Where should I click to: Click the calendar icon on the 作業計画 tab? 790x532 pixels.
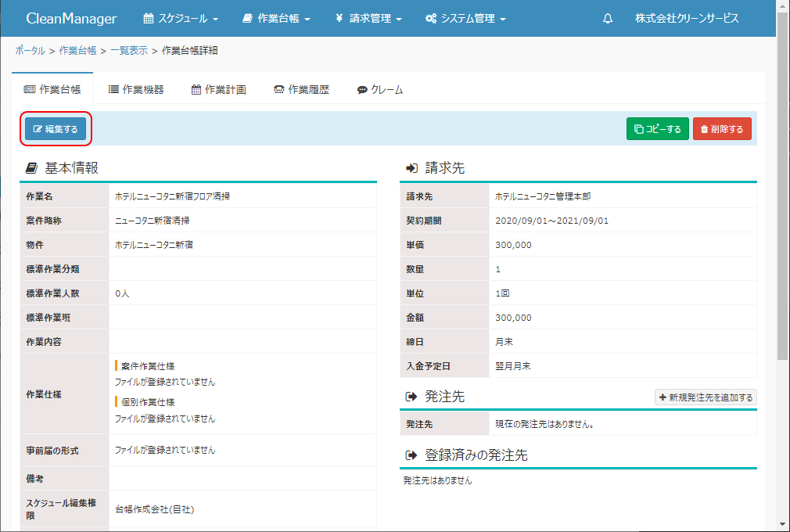(x=196, y=90)
